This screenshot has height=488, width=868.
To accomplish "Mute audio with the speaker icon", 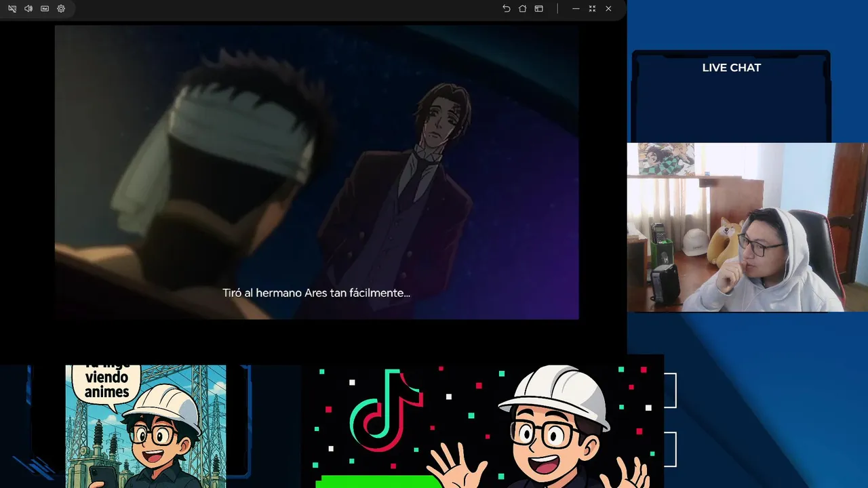I will pos(28,9).
